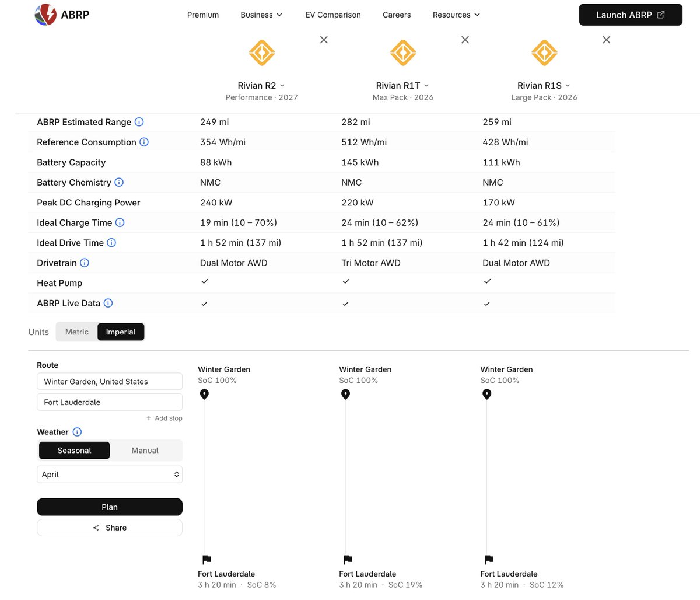Open the Careers page
The width and height of the screenshot is (700, 600).
pyautogui.click(x=397, y=15)
